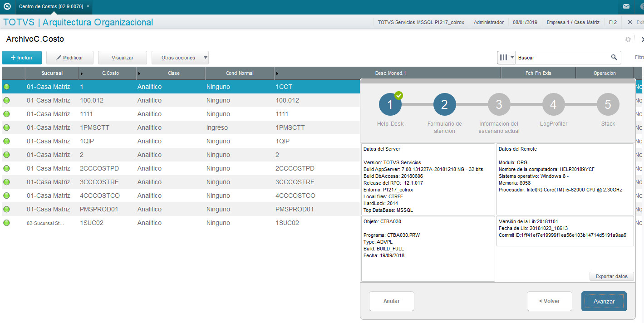The width and height of the screenshot is (644, 323).
Task: Go to wizard step 1 Help-Desk
Action: 390,104
